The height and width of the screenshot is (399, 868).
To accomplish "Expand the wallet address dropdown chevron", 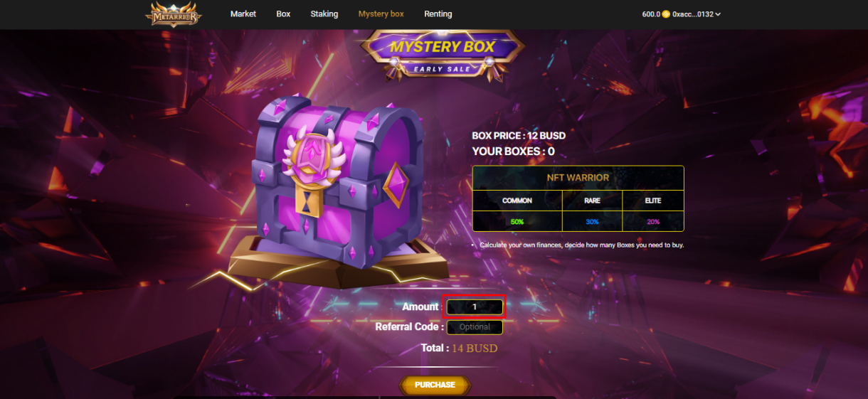I will coord(718,14).
